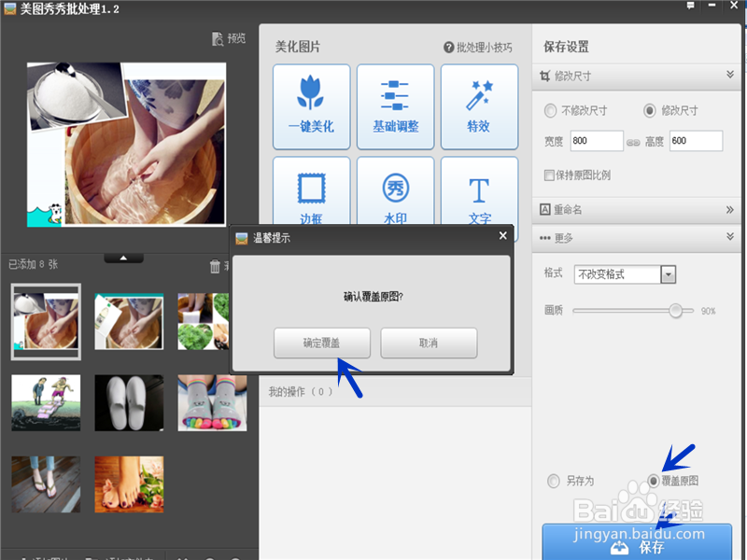
Task: Open the 文字 text tool
Action: click(479, 193)
